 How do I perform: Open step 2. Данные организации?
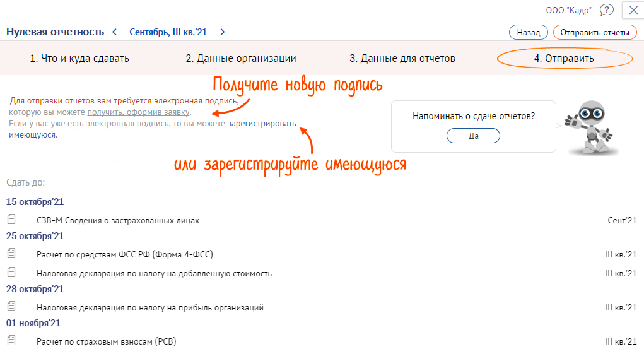pos(240,59)
